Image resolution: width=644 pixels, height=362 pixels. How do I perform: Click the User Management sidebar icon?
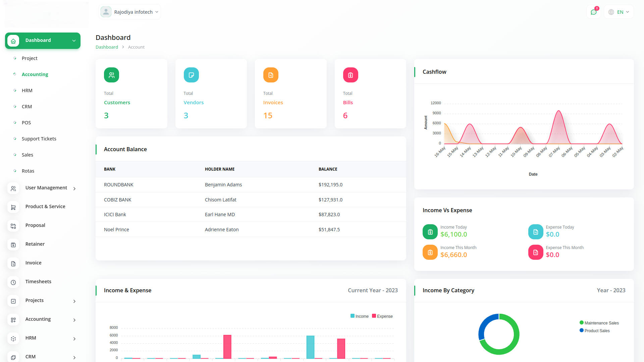[x=13, y=188]
